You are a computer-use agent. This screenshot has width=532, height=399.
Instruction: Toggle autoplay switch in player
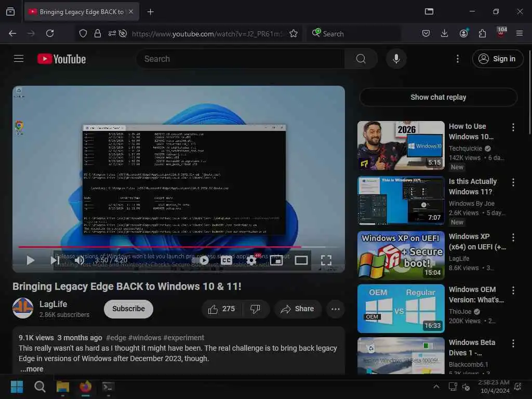tap(201, 260)
